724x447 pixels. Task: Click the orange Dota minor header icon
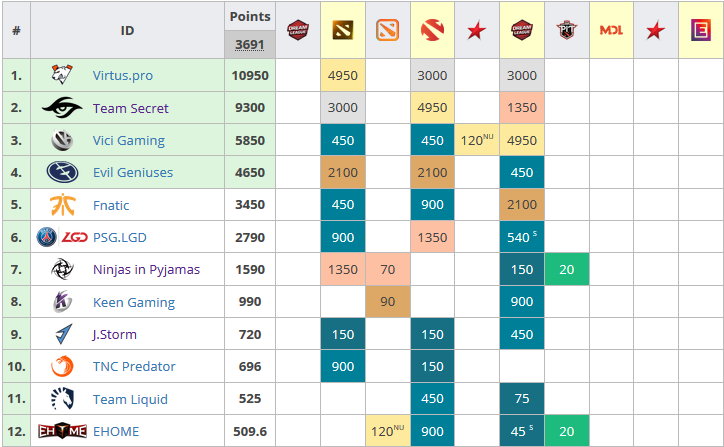(387, 30)
